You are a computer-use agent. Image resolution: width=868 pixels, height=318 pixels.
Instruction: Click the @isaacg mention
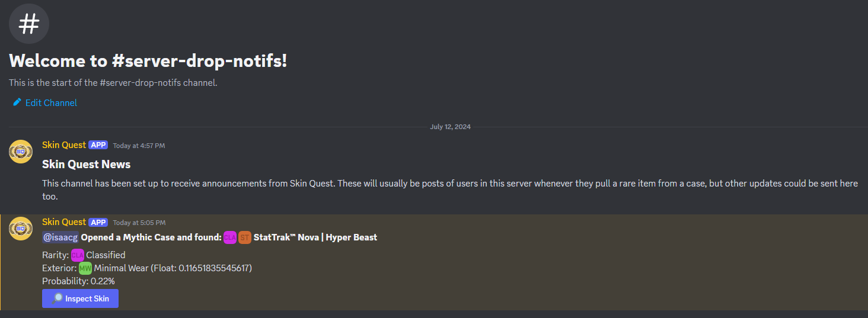60,237
